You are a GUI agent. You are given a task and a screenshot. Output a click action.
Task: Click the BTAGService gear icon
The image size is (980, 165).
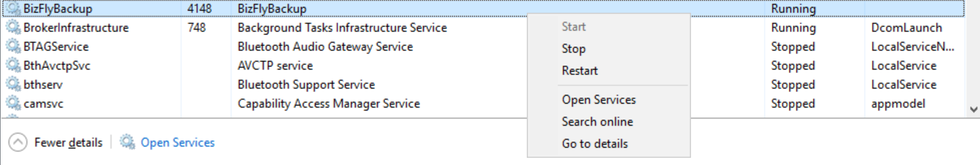point(13,47)
